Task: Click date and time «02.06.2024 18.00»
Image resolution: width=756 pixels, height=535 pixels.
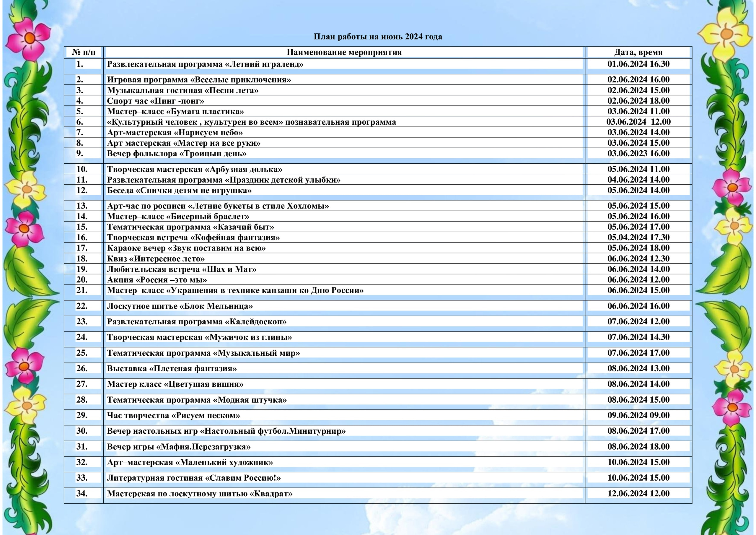Action: [638, 101]
